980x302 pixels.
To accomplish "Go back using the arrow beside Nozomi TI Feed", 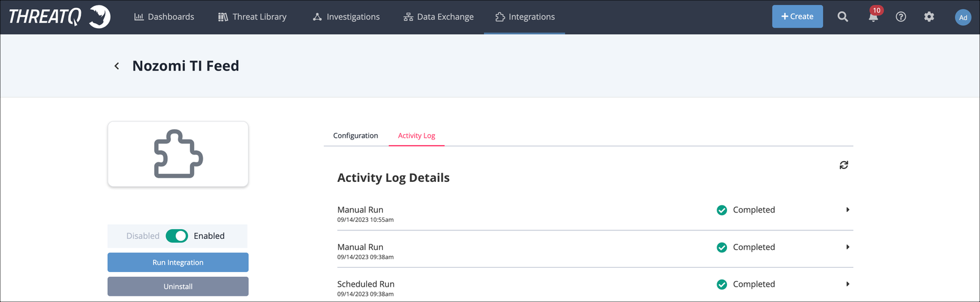I will pos(117,66).
